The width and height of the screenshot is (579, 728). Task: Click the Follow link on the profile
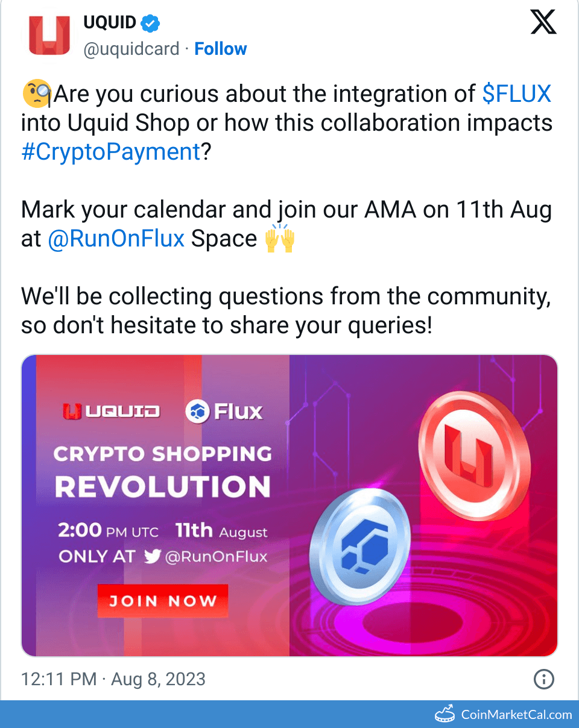220,49
